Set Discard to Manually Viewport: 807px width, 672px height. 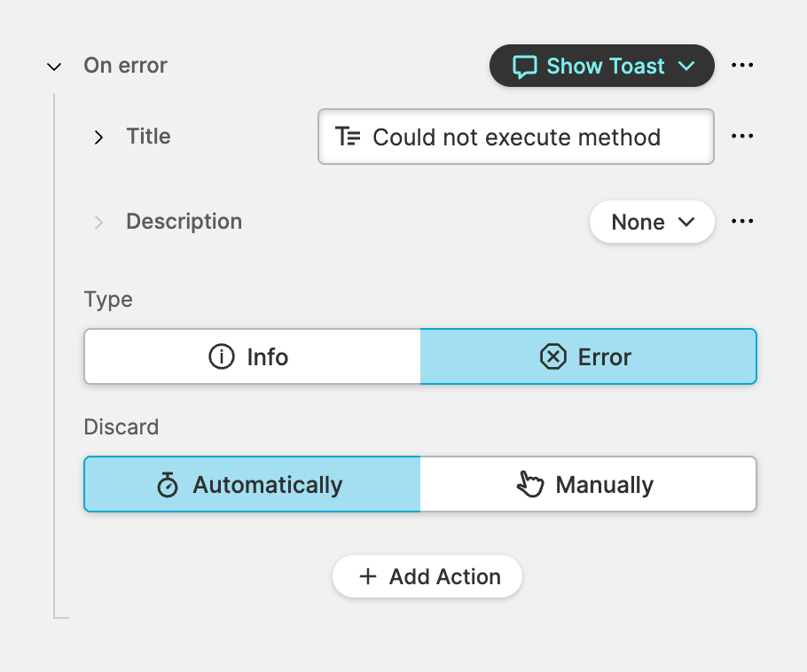pos(588,485)
